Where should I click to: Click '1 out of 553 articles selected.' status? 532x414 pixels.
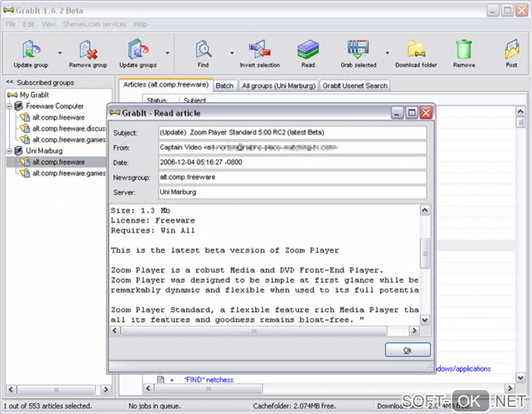[x=47, y=406]
